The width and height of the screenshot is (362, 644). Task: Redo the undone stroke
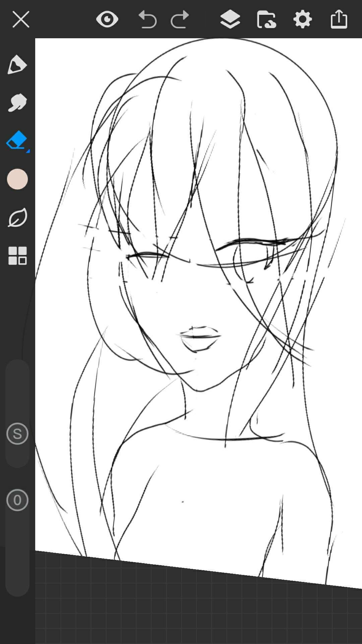click(x=180, y=19)
